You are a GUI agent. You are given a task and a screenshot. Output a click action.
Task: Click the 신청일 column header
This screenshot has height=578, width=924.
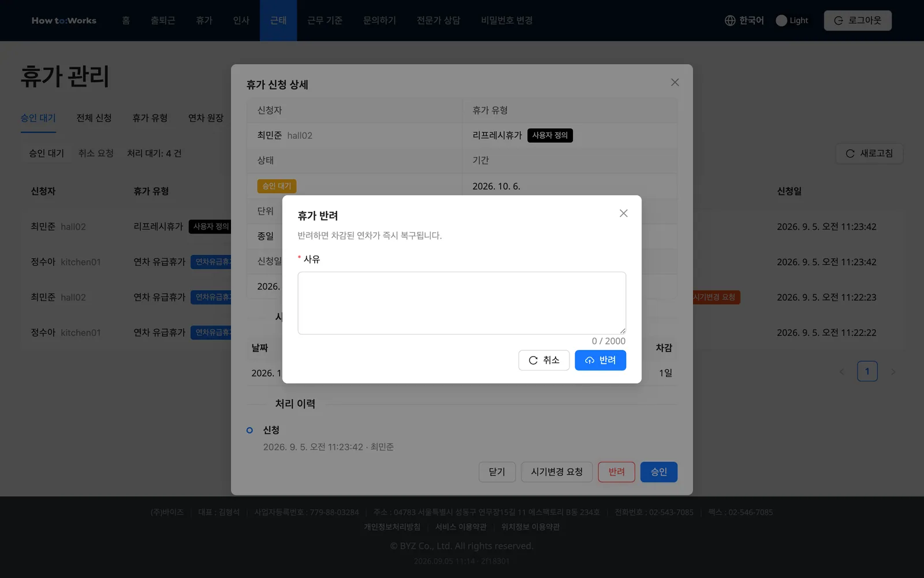click(x=789, y=191)
